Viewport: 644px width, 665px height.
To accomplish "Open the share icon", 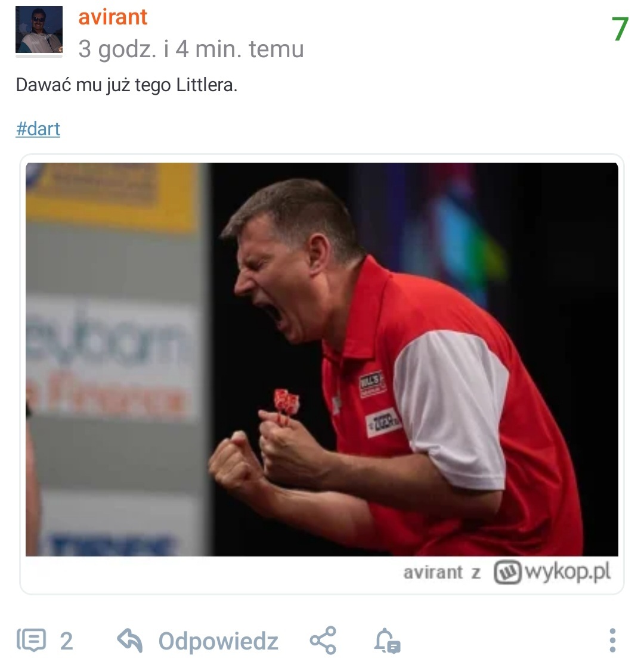I will tap(323, 641).
